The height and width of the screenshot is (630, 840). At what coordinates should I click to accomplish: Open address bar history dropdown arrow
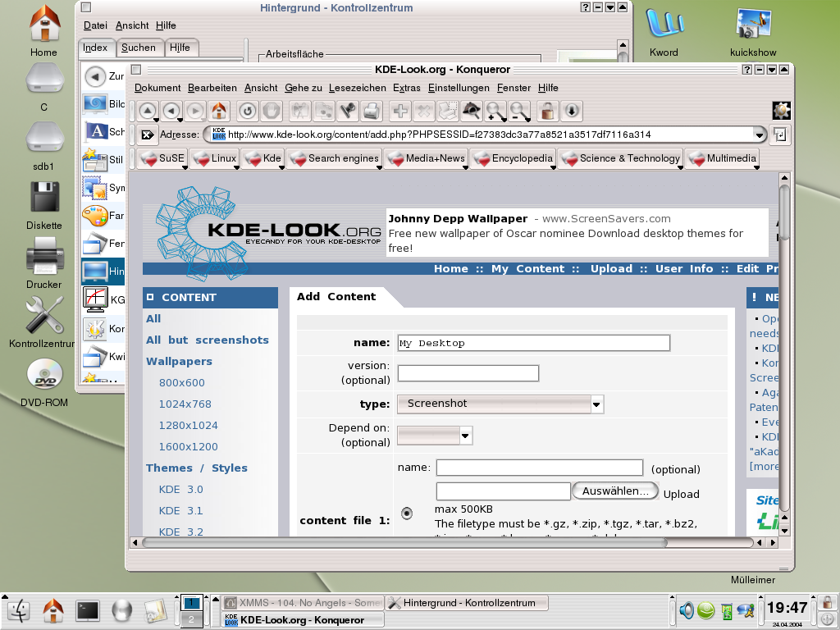(x=759, y=135)
